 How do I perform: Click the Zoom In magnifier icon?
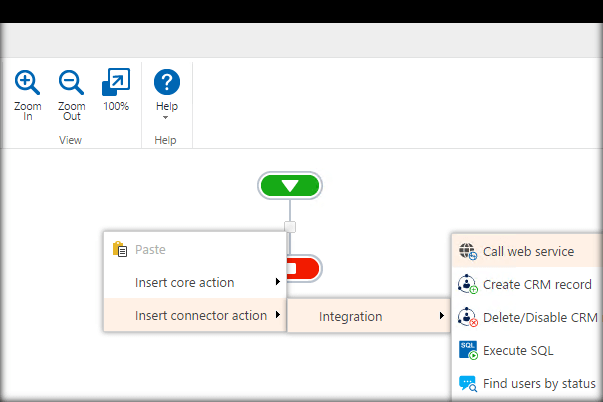point(28,82)
